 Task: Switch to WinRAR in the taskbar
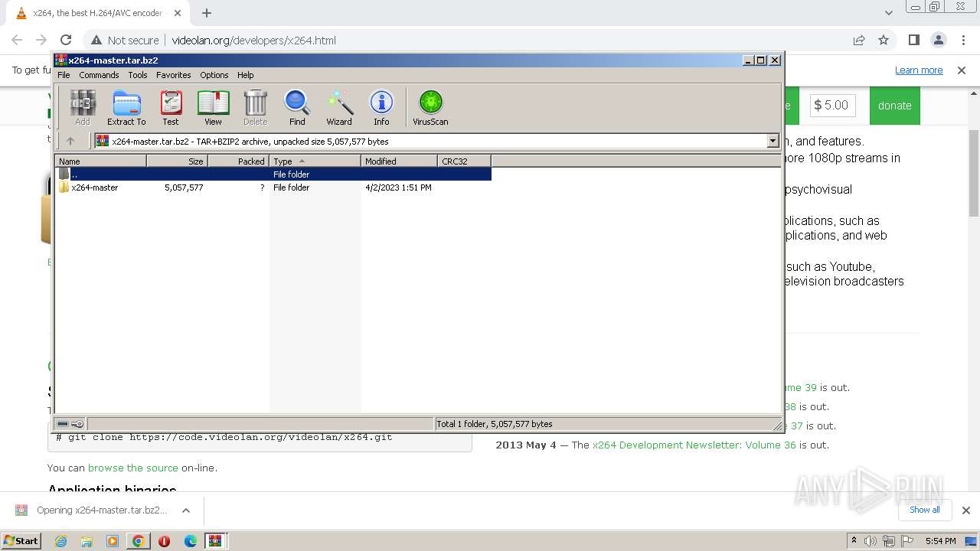(x=216, y=541)
